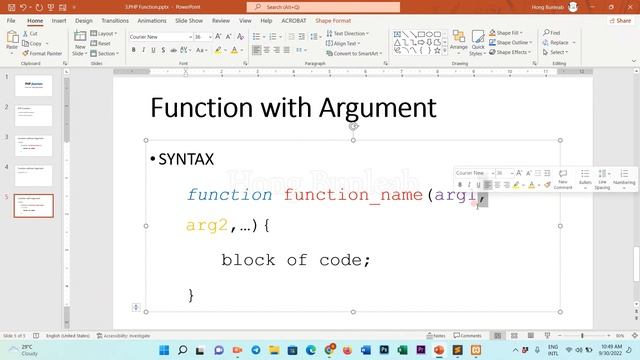Click the status bar zoom slider handle
Viewport: 640px width, 360px height.
(582, 336)
